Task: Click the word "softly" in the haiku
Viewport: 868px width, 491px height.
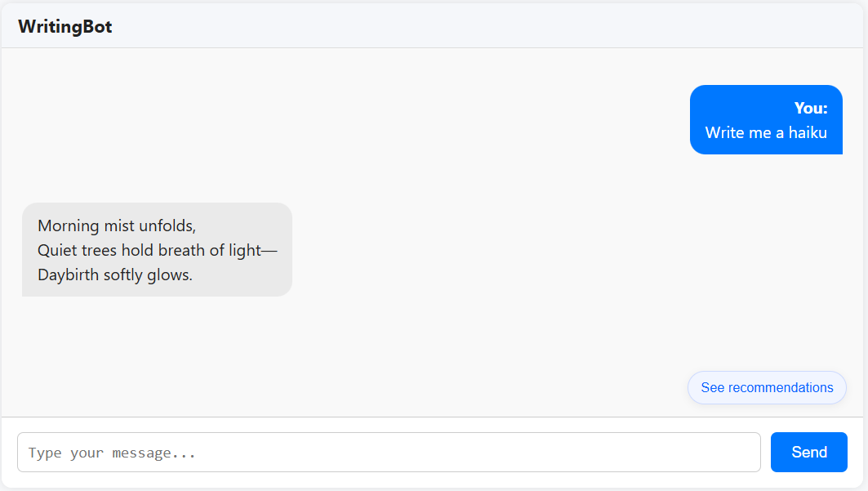Action: pyautogui.click(x=122, y=275)
